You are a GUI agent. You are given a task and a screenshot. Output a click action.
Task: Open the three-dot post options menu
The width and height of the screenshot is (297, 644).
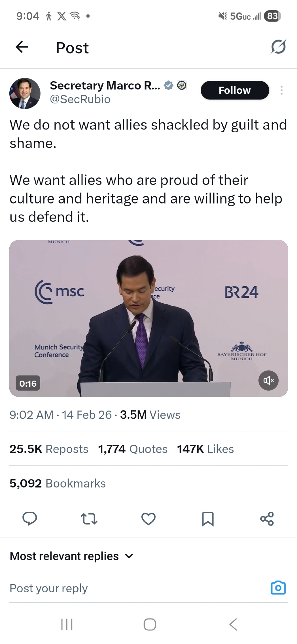point(282,90)
